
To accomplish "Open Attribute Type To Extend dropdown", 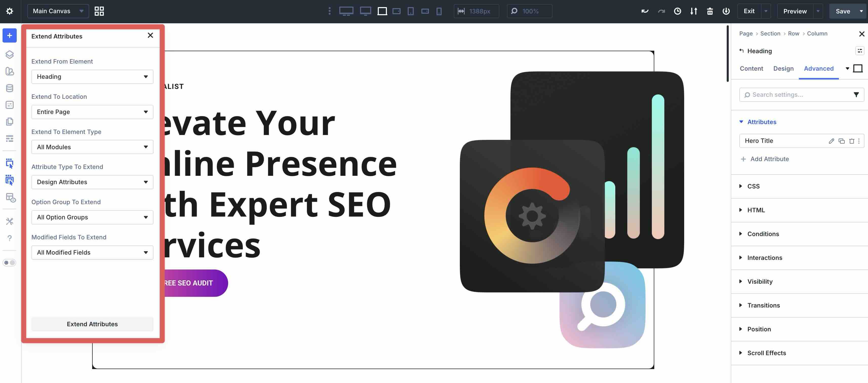I will pos(92,182).
